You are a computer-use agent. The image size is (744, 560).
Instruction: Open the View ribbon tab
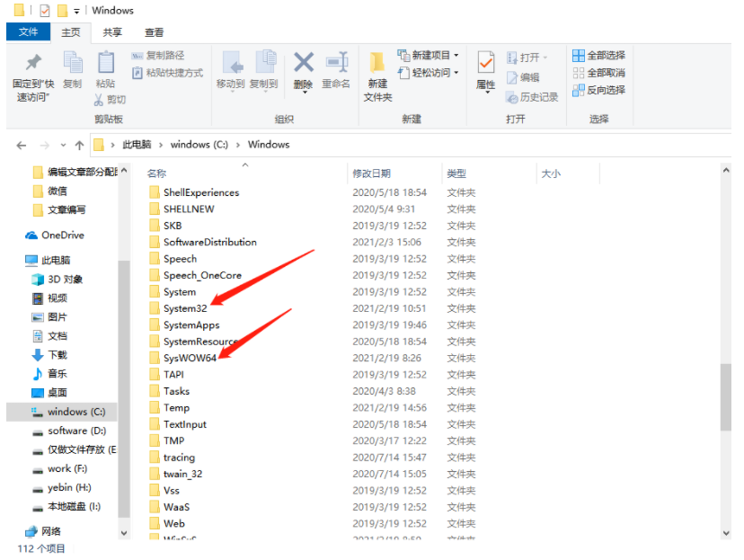pyautogui.click(x=155, y=32)
